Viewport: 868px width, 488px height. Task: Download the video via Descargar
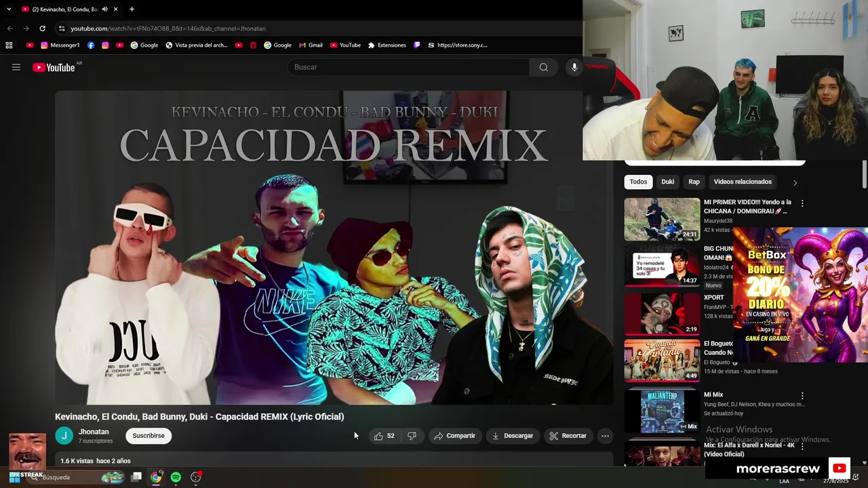[513, 436]
